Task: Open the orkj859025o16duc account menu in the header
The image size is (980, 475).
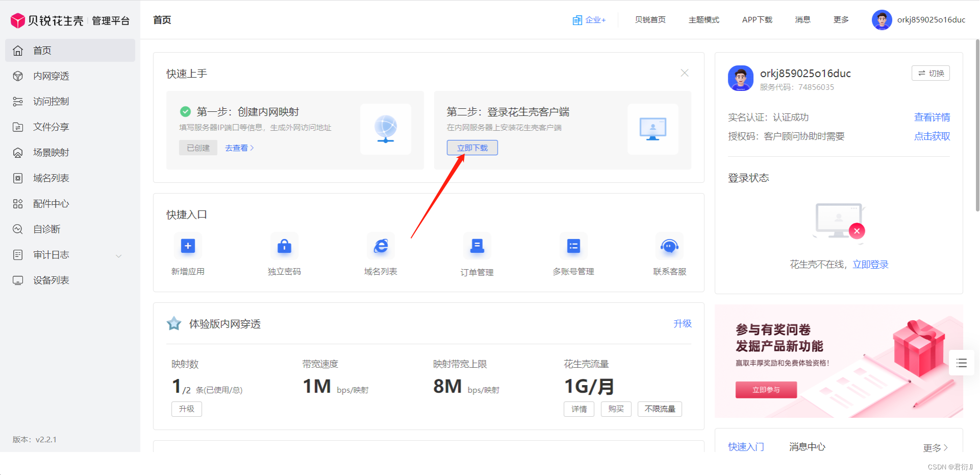Action: [x=931, y=20]
